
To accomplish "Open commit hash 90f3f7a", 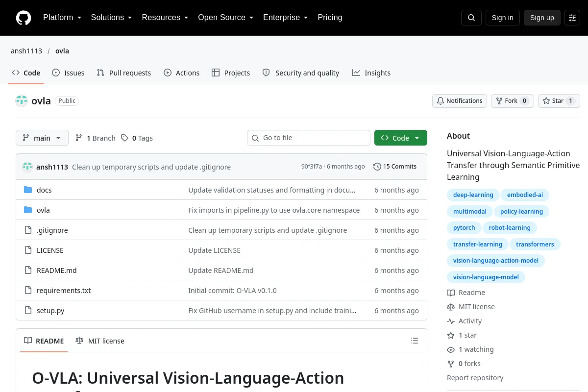I will 312,167.
